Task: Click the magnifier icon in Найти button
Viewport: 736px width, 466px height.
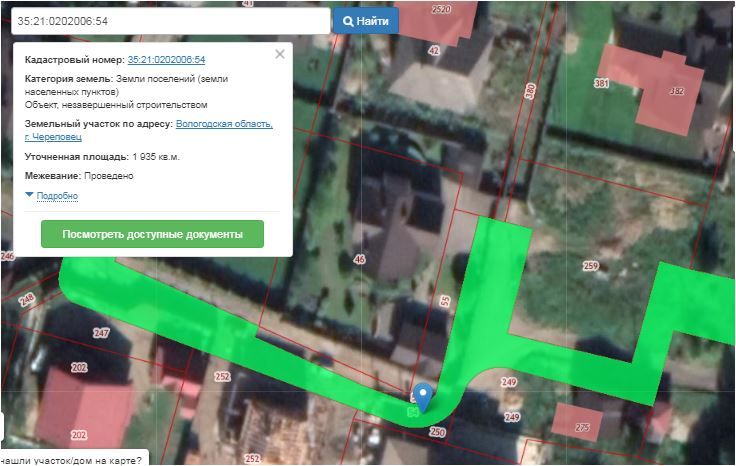Action: click(348, 21)
